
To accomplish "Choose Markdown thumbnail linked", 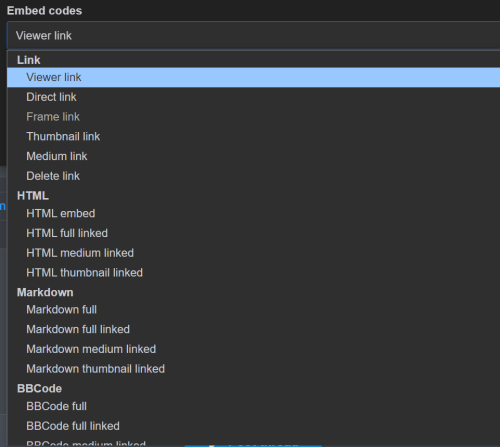I will 253,369.
